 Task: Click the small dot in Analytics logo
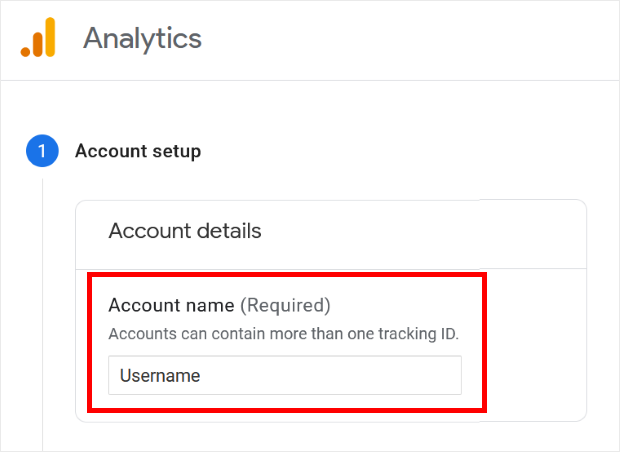(25, 51)
